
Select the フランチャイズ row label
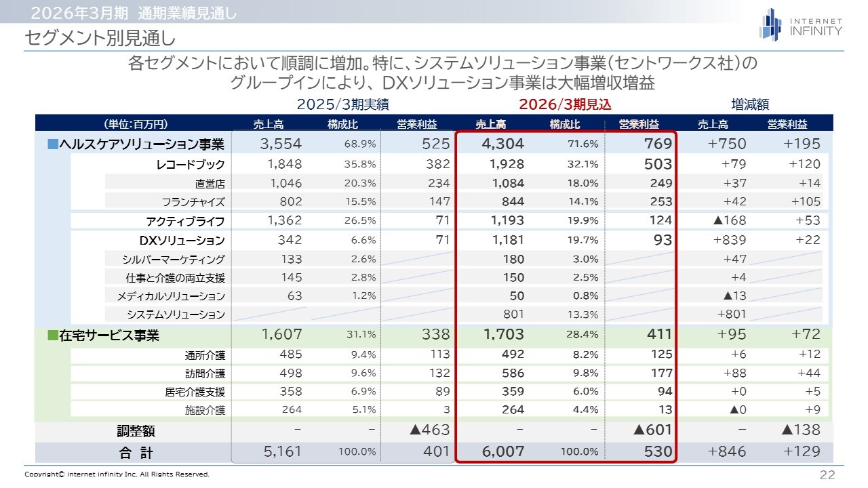[x=193, y=202]
